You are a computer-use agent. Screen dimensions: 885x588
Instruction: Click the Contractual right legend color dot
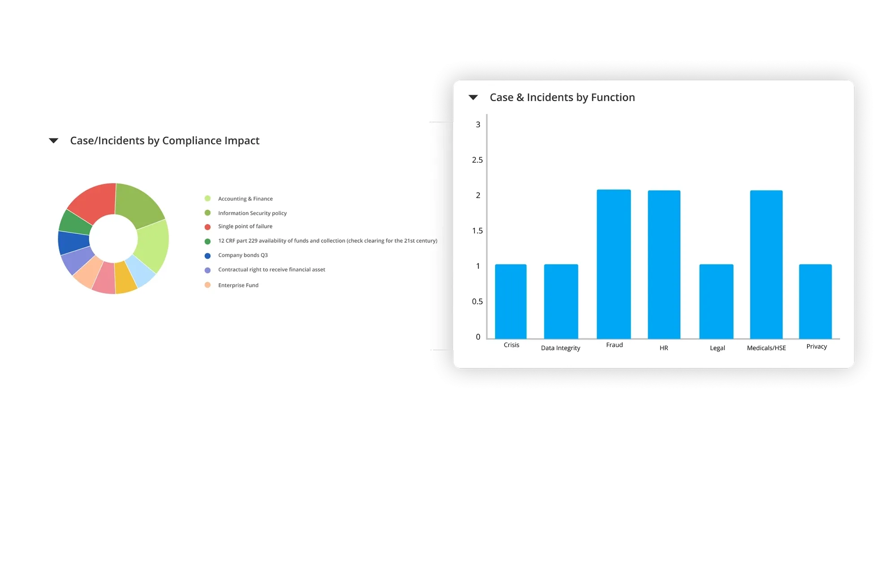[207, 270]
